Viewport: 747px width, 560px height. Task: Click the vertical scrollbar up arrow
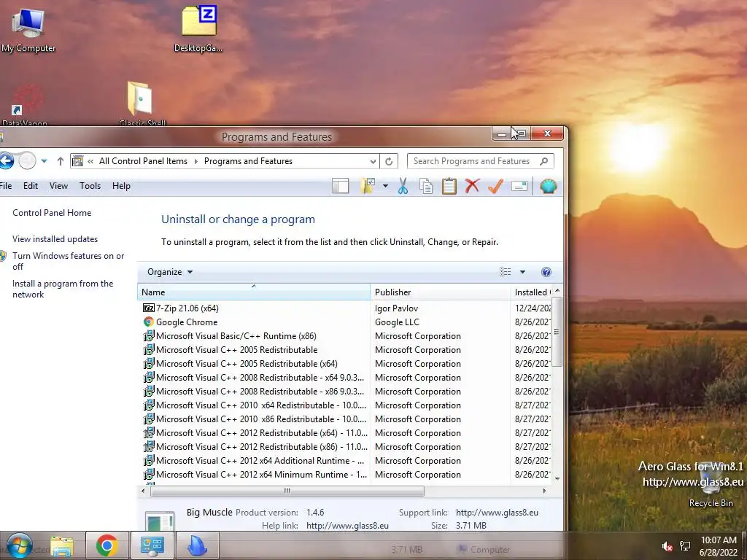click(x=557, y=290)
